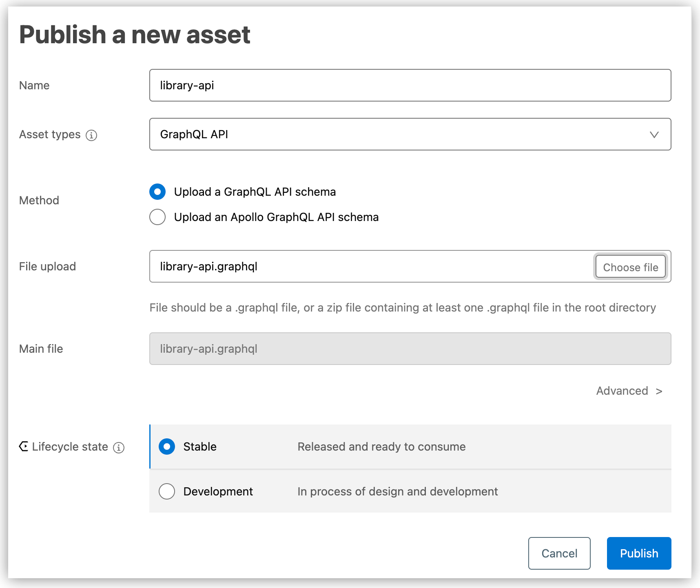Select the Upload an Apollo GraphQL API schema option

click(x=157, y=217)
